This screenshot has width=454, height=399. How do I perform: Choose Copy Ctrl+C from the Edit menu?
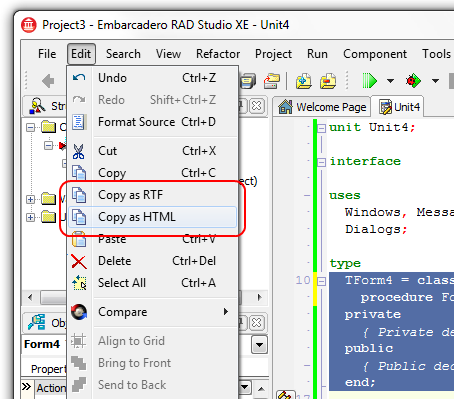click(153, 173)
